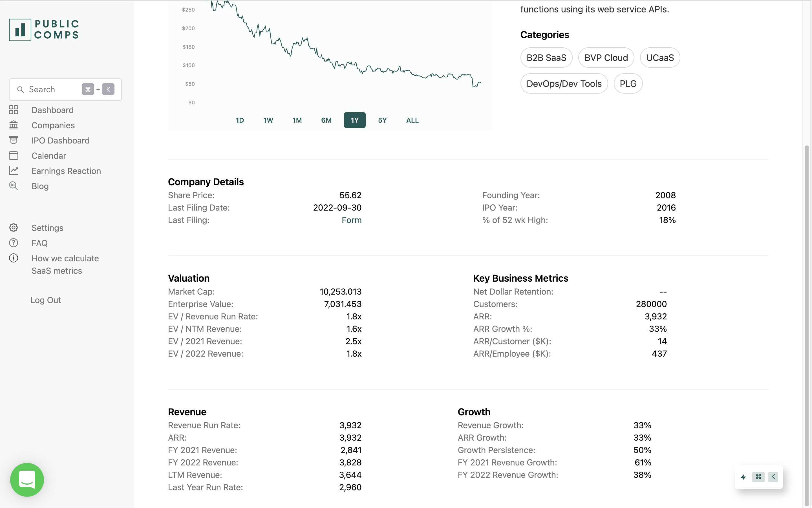Click the IPO Dashboard icon
The image size is (812, 508).
(14, 140)
